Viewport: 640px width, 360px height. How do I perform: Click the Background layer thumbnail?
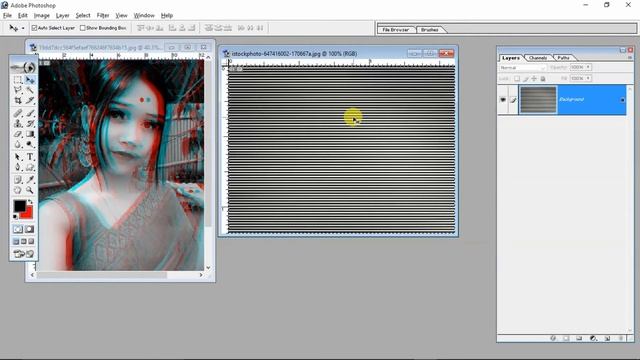pos(538,100)
